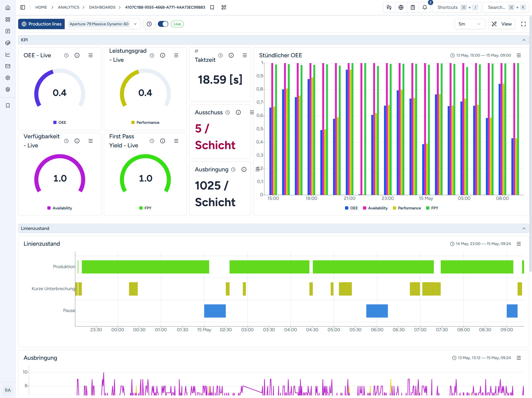
Task: Open the language globe icon
Action: click(401, 7)
